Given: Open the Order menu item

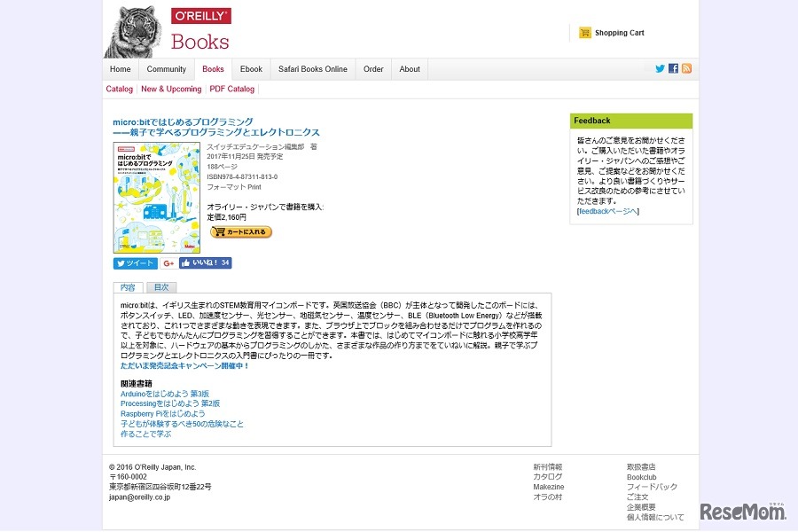Looking at the screenshot, I should 373,69.
